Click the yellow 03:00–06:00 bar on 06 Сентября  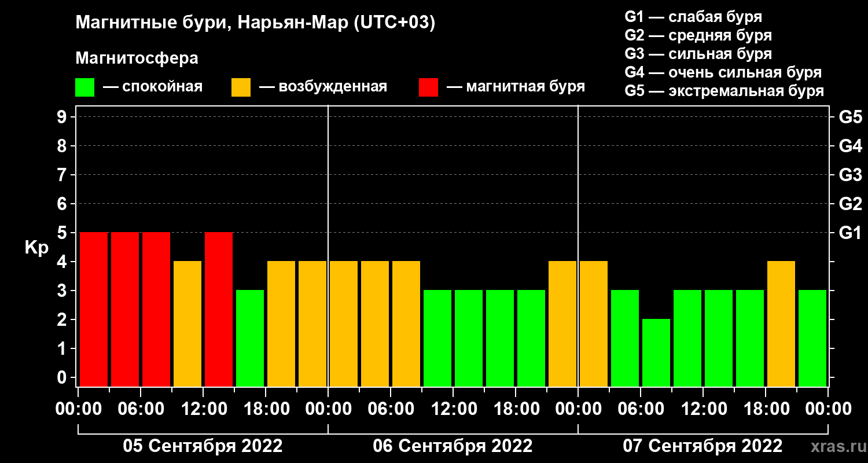(375, 324)
